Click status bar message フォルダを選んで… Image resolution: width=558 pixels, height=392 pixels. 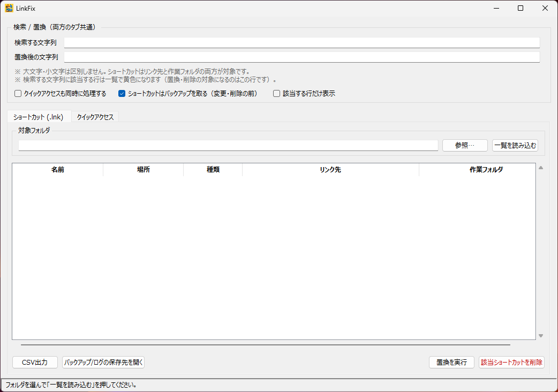[71, 385]
